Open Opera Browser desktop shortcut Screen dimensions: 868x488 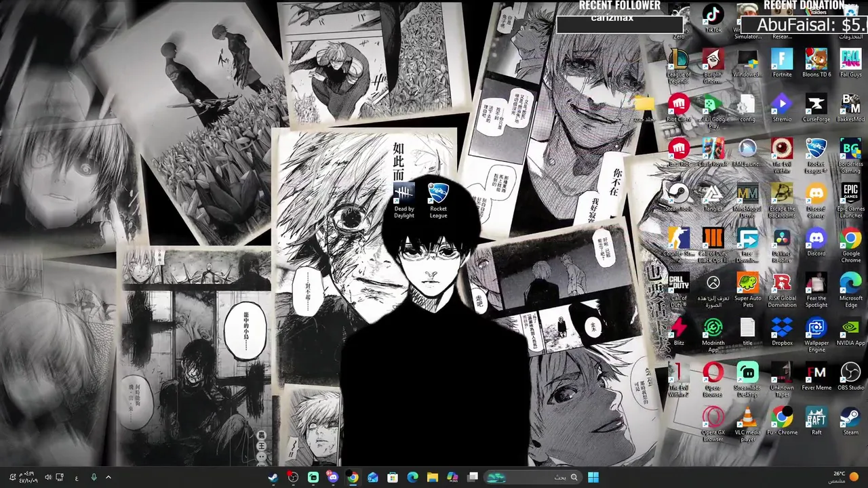pyautogui.click(x=713, y=380)
